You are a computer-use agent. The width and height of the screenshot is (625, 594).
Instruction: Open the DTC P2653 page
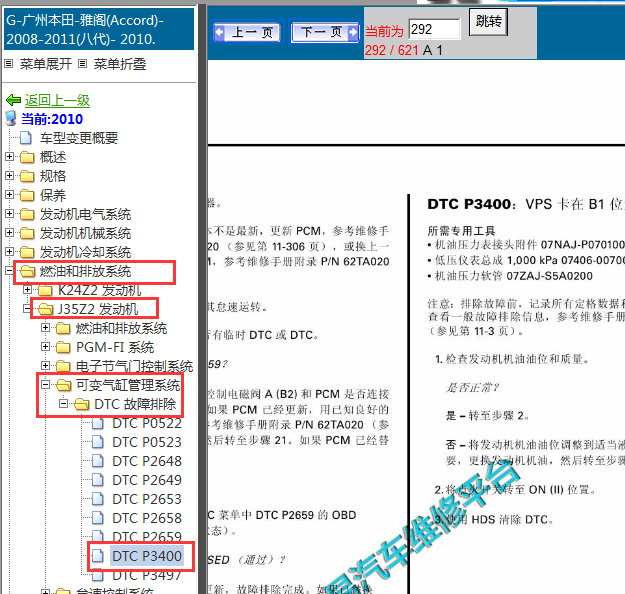[x=147, y=499]
